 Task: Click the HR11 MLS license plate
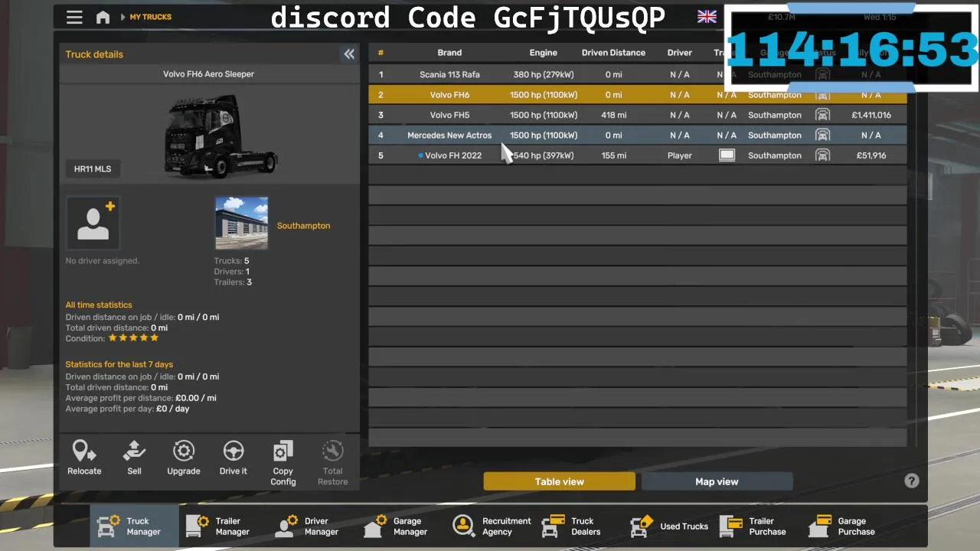[x=93, y=169]
